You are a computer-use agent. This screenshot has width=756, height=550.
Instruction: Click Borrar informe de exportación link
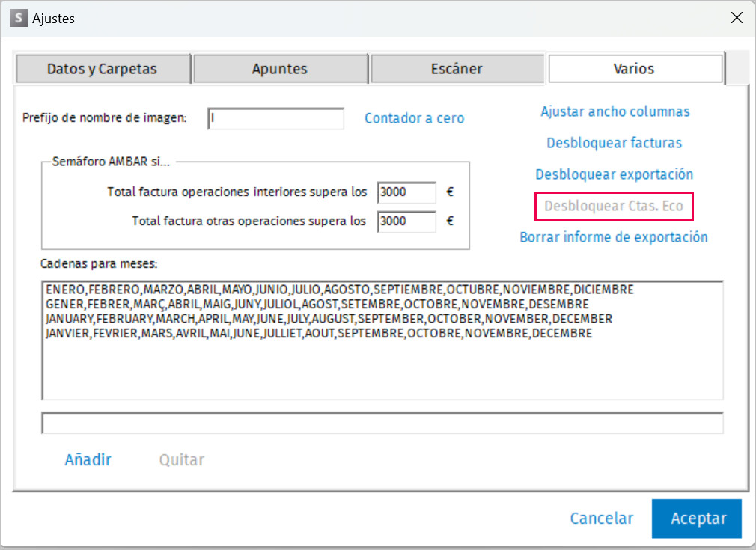(614, 237)
